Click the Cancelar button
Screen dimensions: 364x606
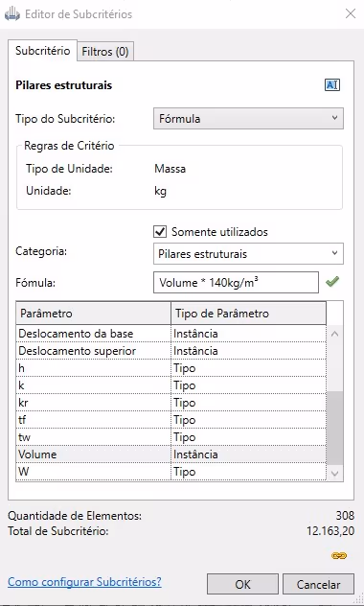[x=318, y=584]
